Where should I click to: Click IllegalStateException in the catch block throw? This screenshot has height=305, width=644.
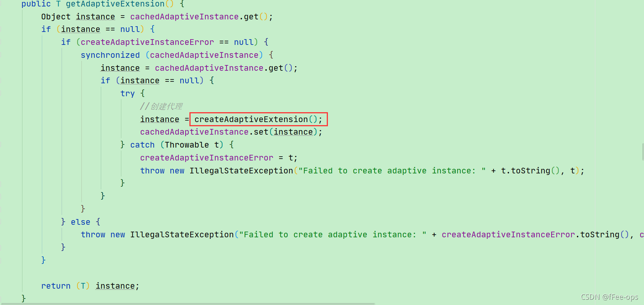click(x=241, y=171)
